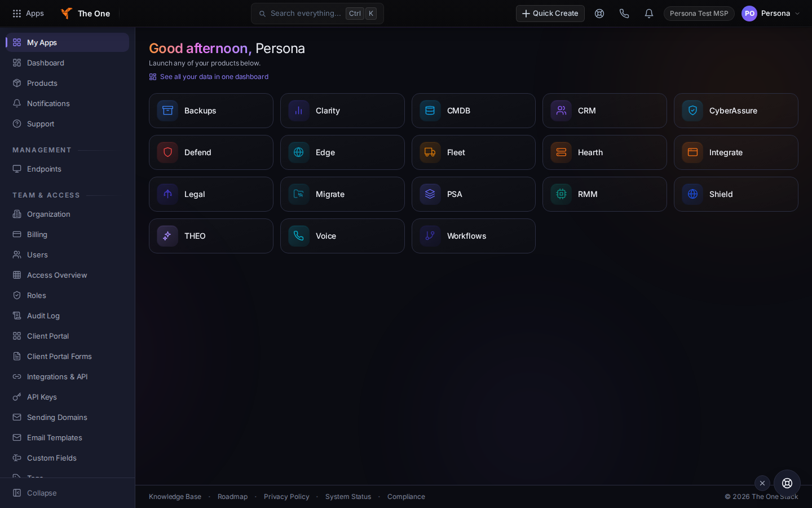Screen dimensions: 812x508
Task: Open the Apps grid launcher icon
Action: (x=17, y=14)
